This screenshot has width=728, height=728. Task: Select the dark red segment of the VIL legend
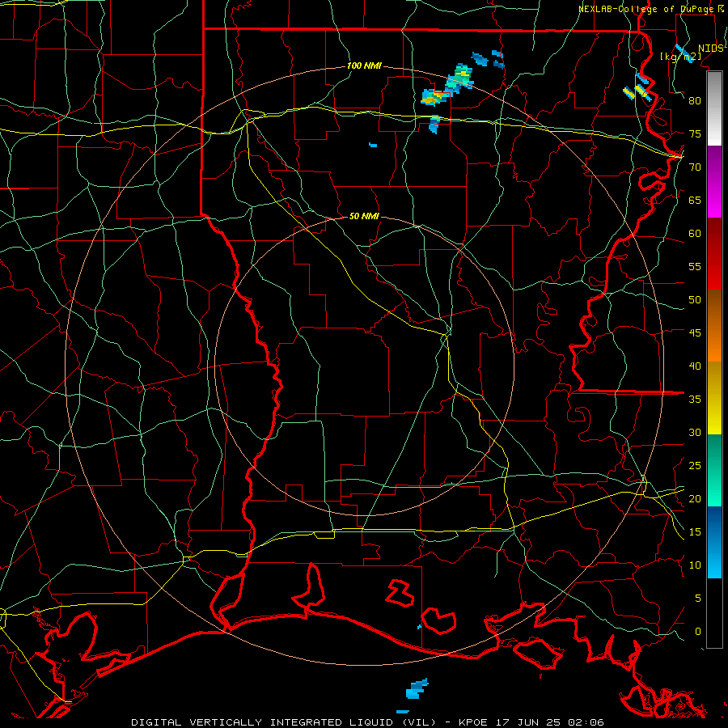pos(714,254)
